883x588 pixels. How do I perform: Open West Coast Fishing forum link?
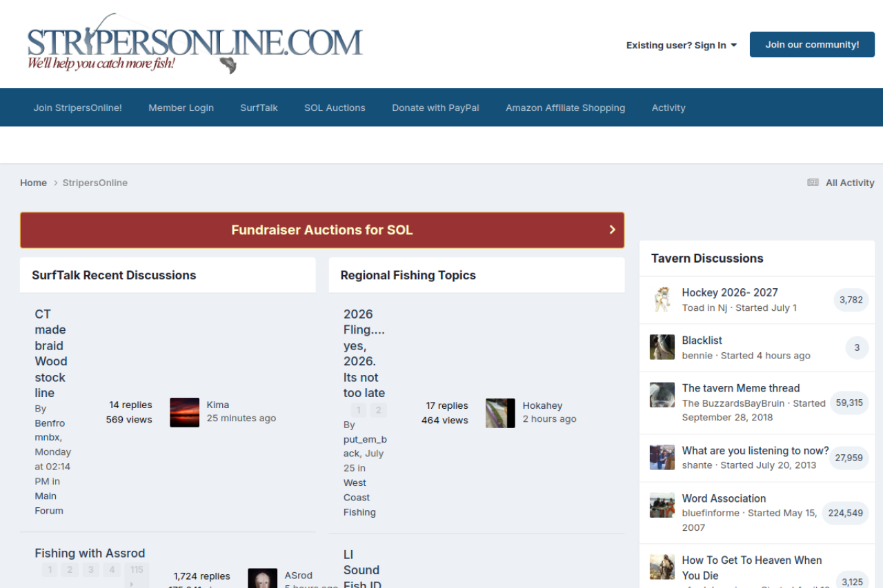tap(359, 498)
